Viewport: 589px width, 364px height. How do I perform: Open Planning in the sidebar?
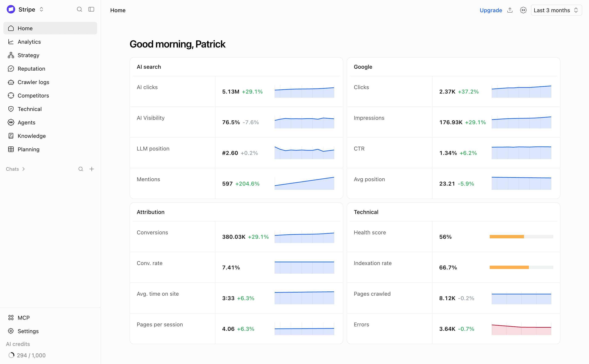click(50, 149)
